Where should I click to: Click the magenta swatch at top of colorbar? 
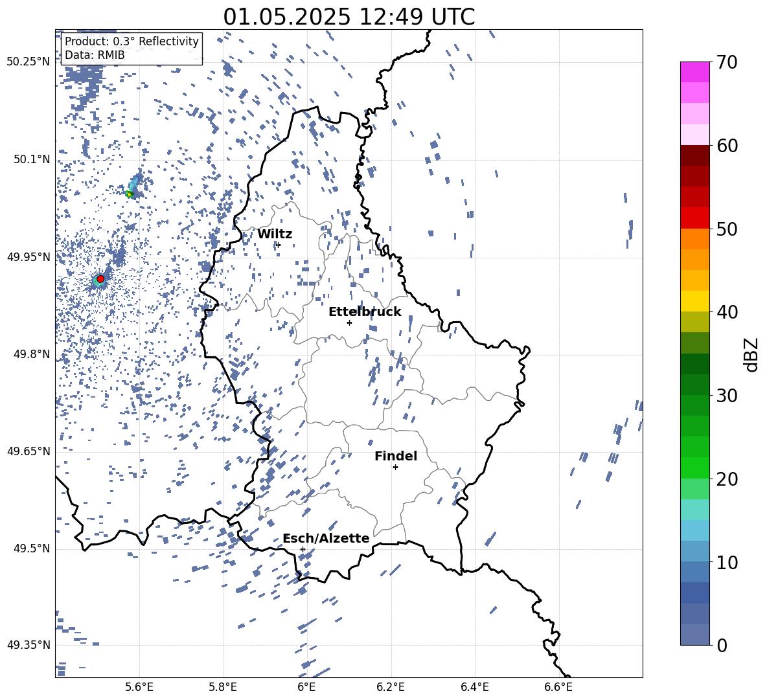pyautogui.click(x=694, y=72)
